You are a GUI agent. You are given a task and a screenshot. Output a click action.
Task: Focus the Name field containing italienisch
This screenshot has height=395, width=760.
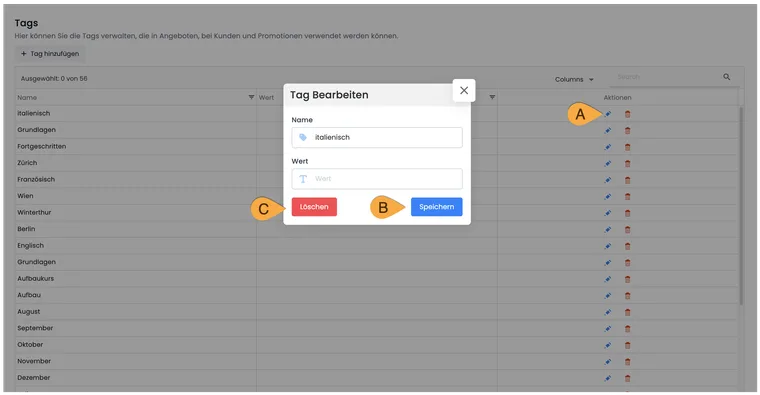[377, 138]
